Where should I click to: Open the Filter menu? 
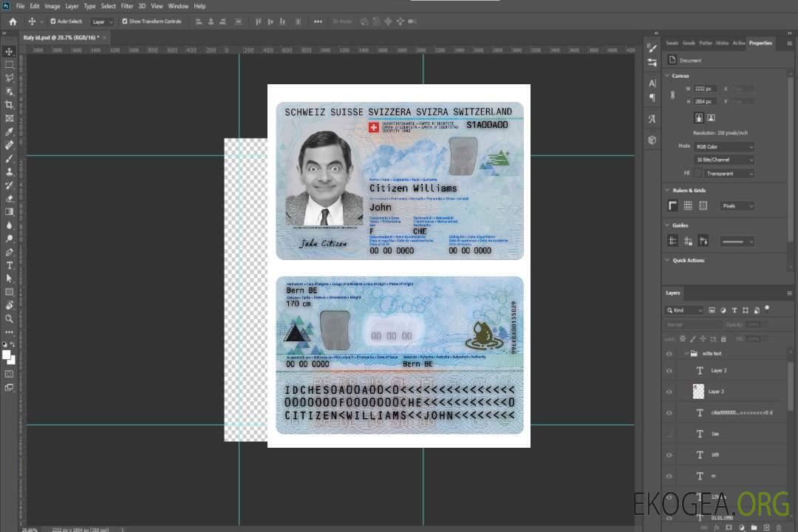pyautogui.click(x=127, y=6)
